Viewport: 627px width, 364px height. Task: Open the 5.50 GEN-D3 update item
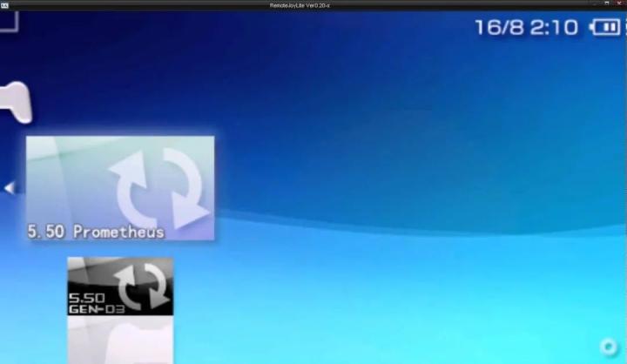120,286
